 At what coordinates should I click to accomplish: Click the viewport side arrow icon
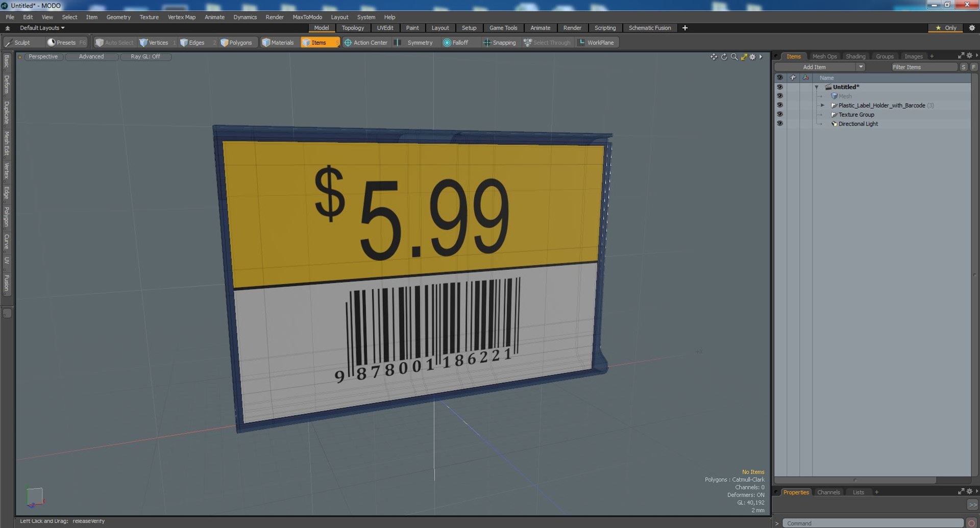[x=761, y=57]
